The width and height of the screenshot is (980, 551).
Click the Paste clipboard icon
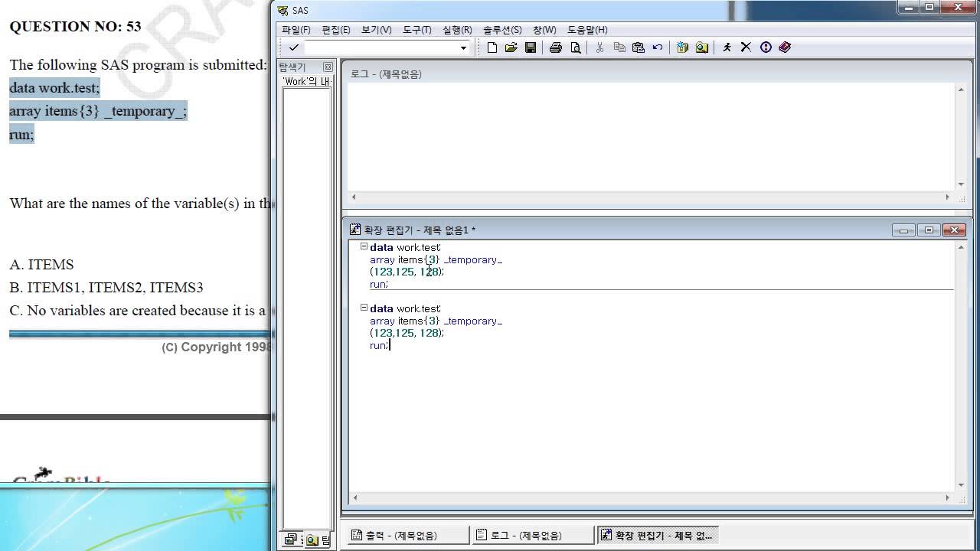pos(639,47)
